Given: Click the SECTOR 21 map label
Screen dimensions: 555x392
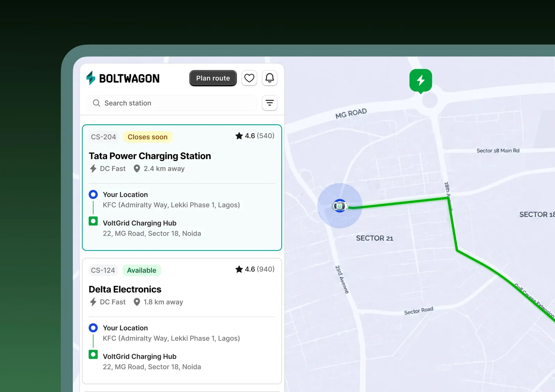Looking at the screenshot, I should click(x=375, y=238).
